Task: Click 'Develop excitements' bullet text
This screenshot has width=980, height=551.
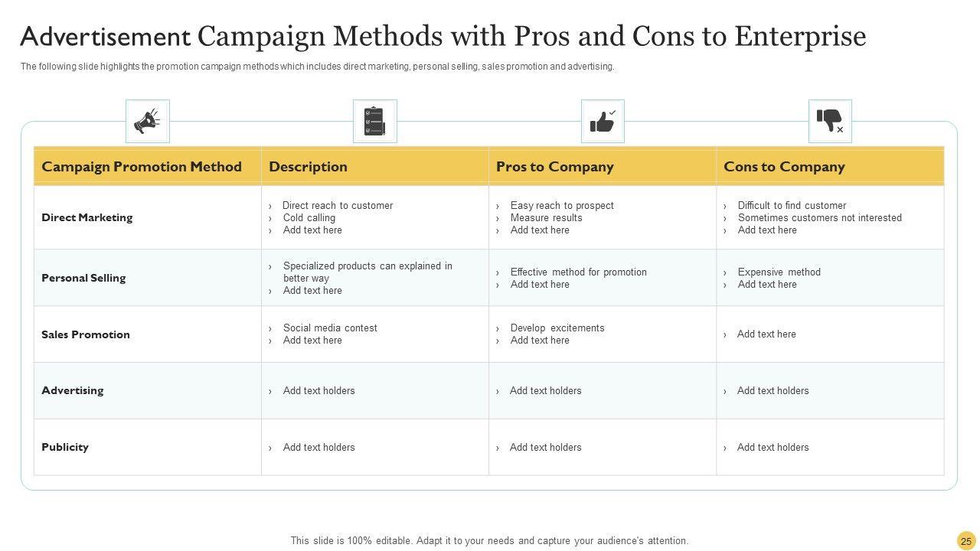Action: click(557, 328)
